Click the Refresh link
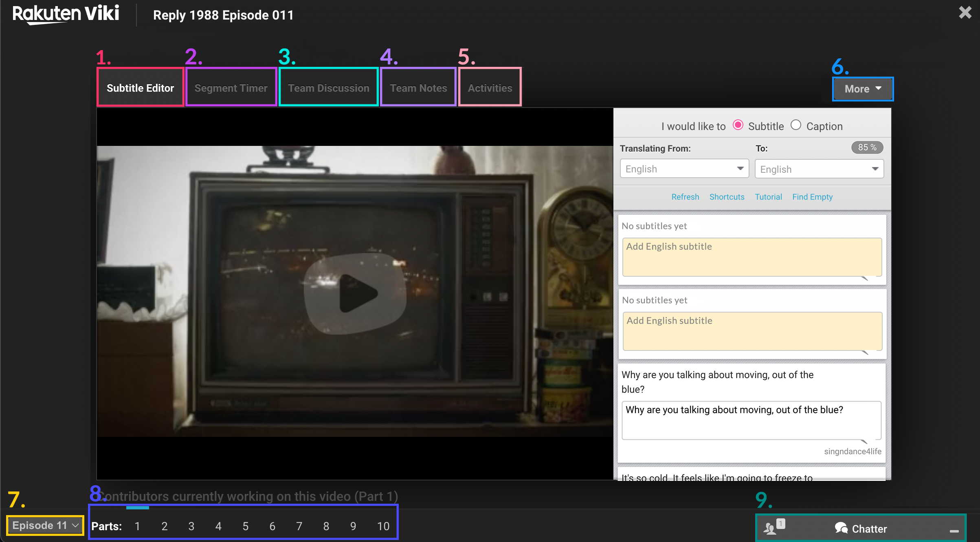 (685, 197)
